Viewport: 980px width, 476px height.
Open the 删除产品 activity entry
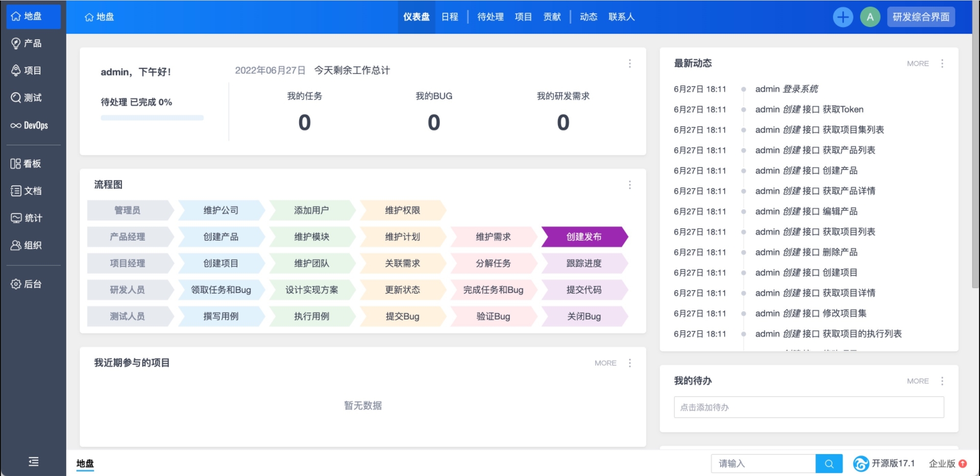pyautogui.click(x=840, y=252)
